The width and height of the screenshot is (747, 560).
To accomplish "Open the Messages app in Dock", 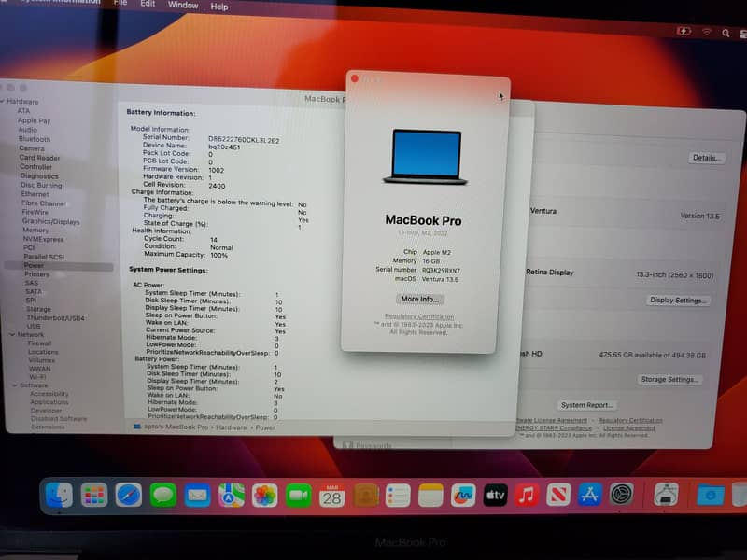I will pyautogui.click(x=163, y=495).
